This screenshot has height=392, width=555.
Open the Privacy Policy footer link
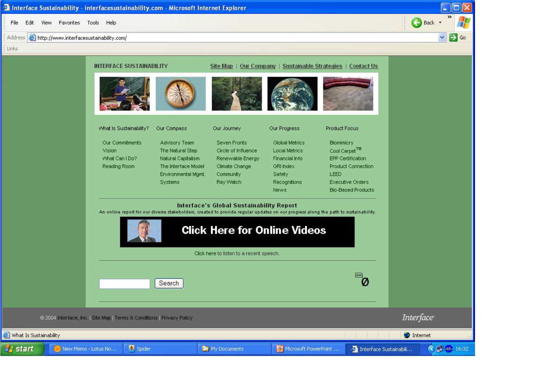point(177,318)
